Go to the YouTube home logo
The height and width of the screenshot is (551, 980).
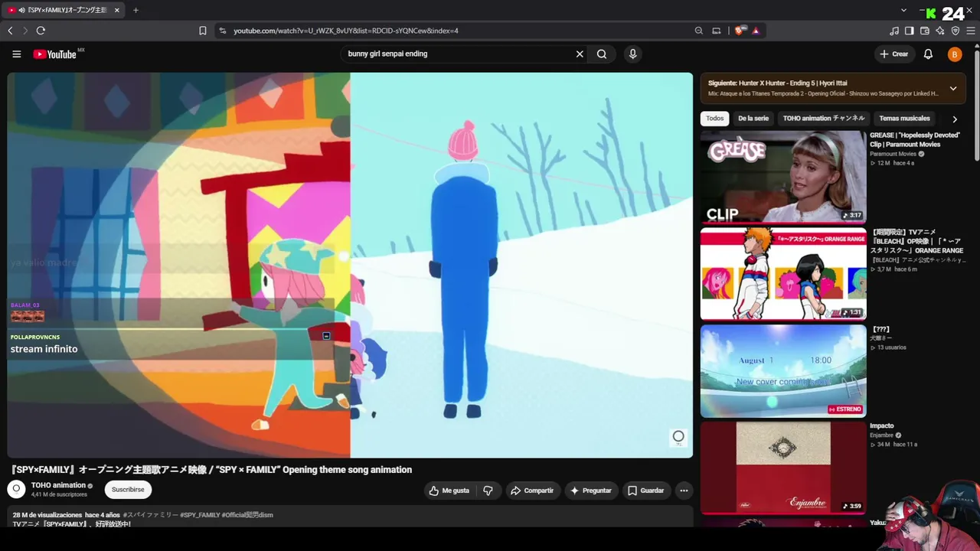click(x=55, y=54)
